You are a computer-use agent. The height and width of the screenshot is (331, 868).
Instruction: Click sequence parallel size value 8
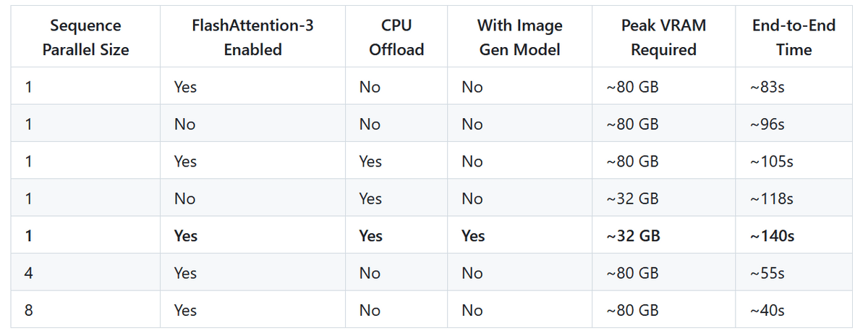point(29,311)
